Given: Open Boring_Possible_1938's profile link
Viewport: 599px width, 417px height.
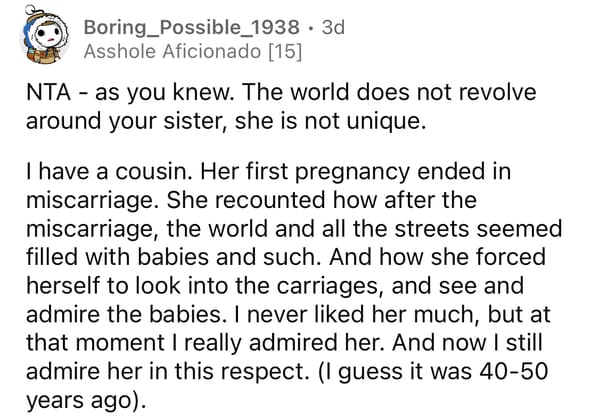Looking at the screenshot, I should click(191, 27).
